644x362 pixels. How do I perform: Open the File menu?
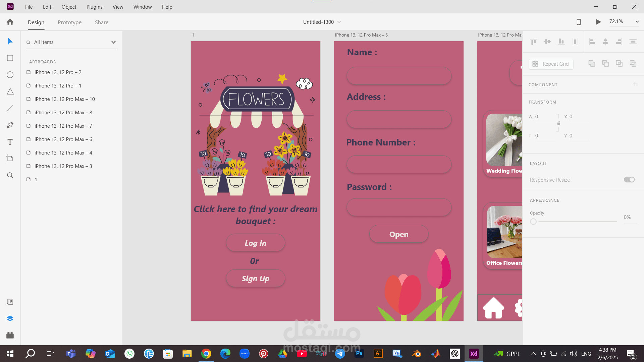pyautogui.click(x=29, y=7)
